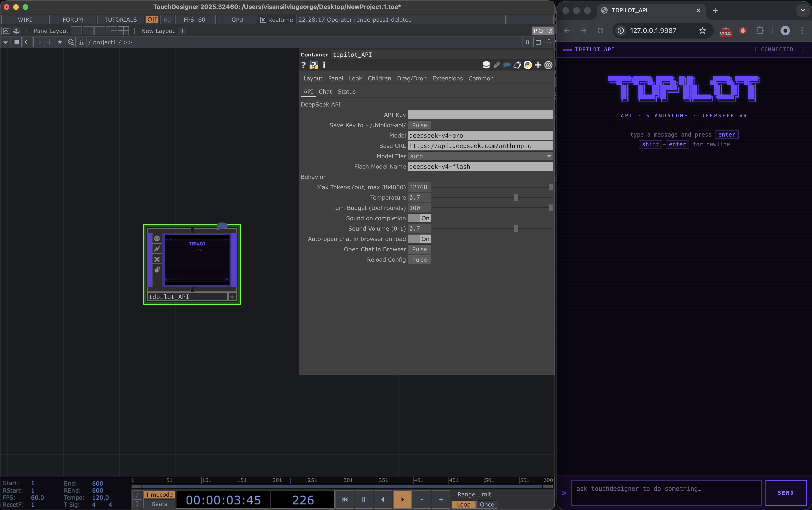Open the TUTORIALS button
Image resolution: width=812 pixels, height=510 pixels.
point(120,20)
